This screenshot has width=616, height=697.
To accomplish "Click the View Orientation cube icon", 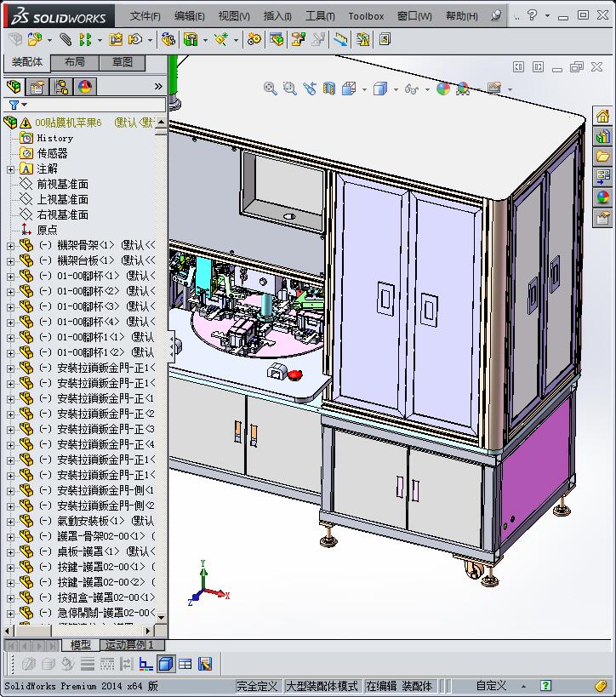I will [349, 89].
